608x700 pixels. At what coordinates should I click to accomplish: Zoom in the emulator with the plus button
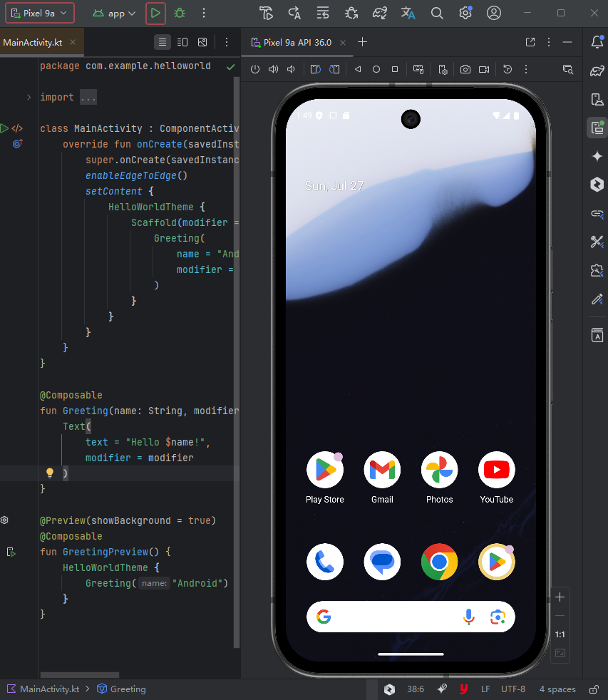coord(560,597)
